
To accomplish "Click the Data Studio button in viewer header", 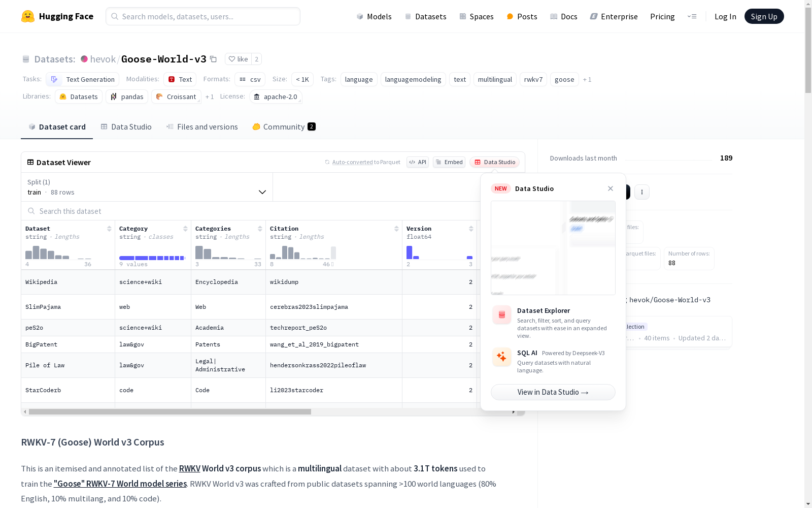I will coord(495,162).
